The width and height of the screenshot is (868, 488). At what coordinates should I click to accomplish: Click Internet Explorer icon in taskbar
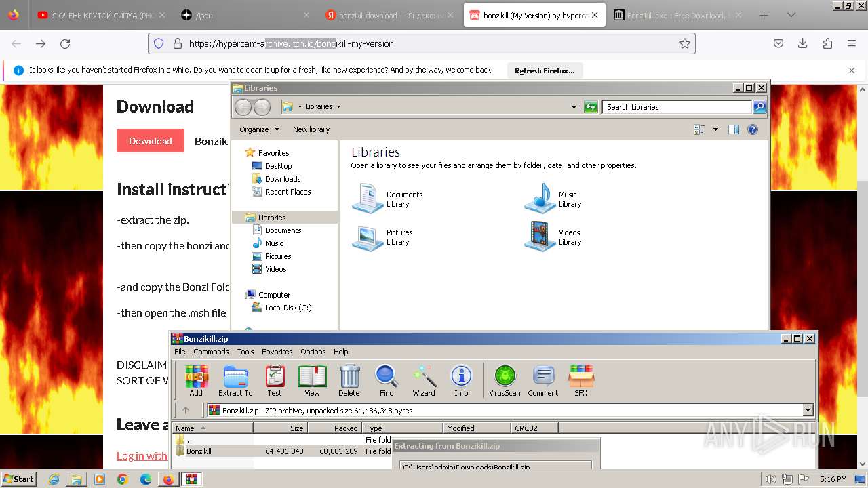54,479
